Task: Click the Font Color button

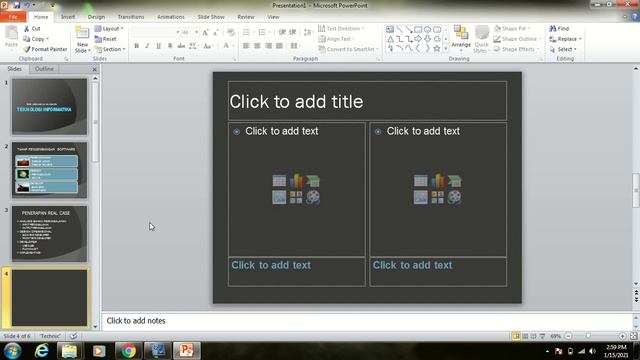Action: 226,46
